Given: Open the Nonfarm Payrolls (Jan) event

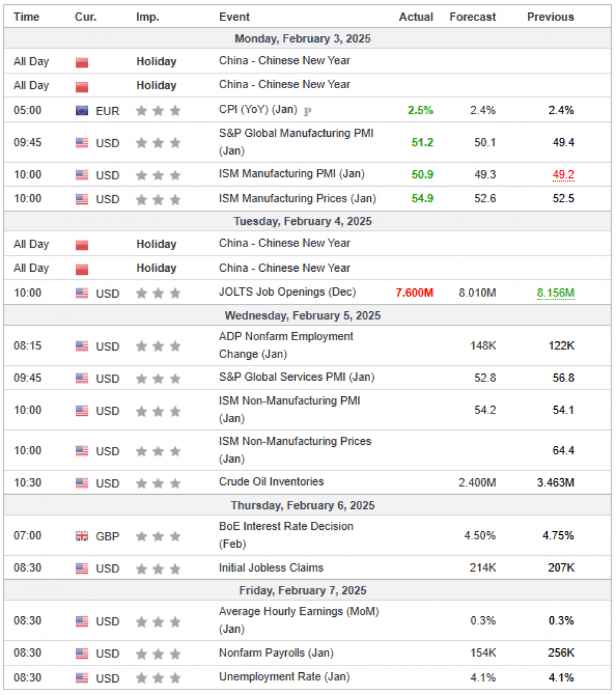Looking at the screenshot, I should tap(276, 653).
